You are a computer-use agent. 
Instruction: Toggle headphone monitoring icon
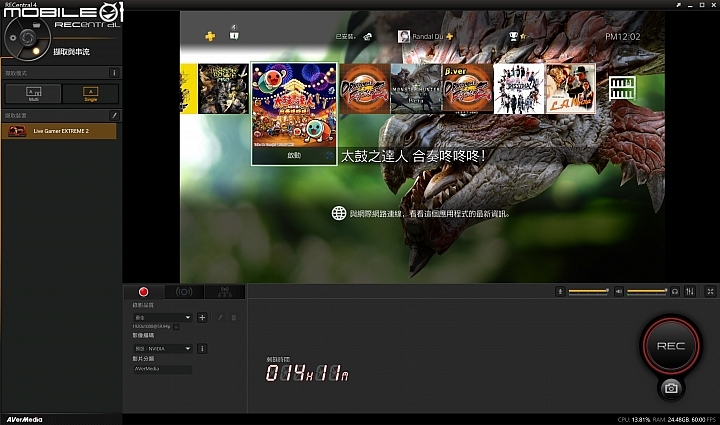coord(675,291)
